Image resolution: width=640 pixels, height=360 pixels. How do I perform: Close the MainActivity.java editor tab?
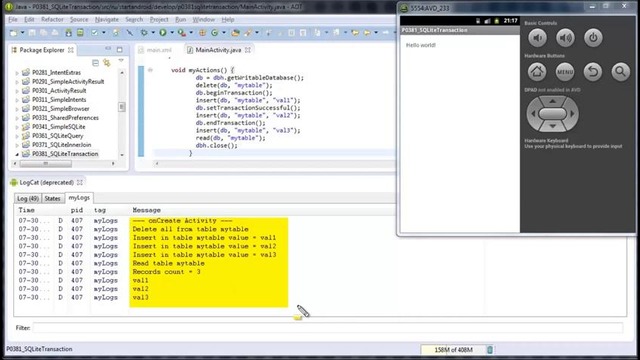coord(248,50)
